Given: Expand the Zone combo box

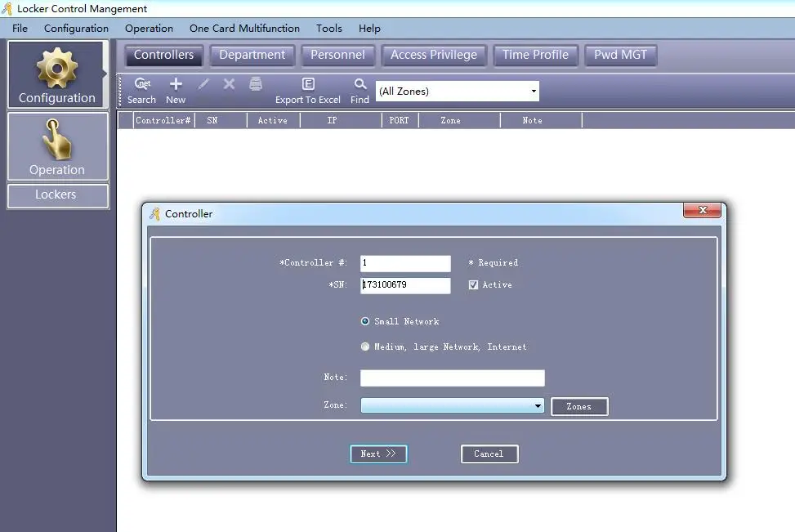Looking at the screenshot, I should point(453,405).
